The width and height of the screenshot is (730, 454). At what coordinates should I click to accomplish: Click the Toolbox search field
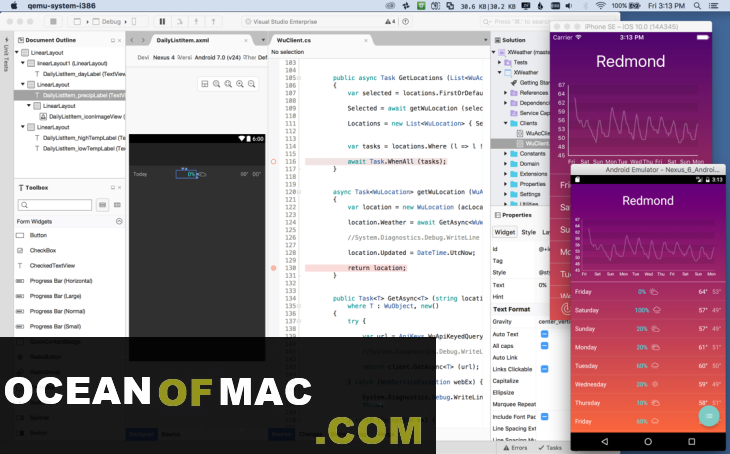coord(55,205)
